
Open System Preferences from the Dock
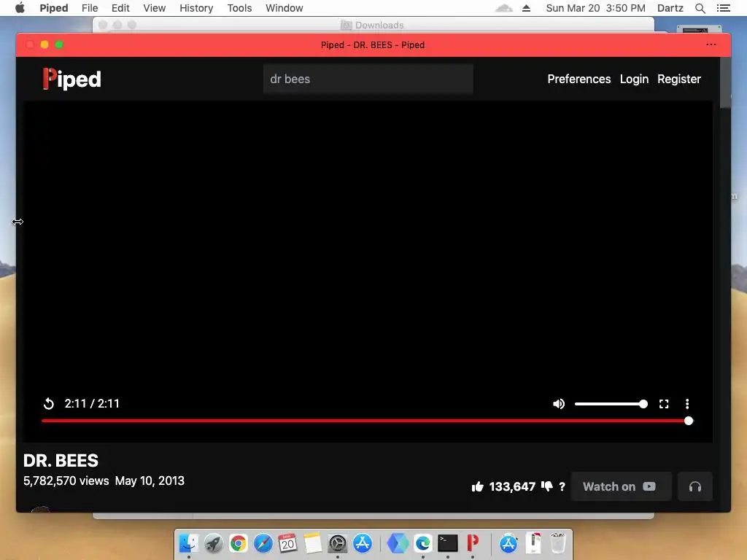tap(337, 542)
